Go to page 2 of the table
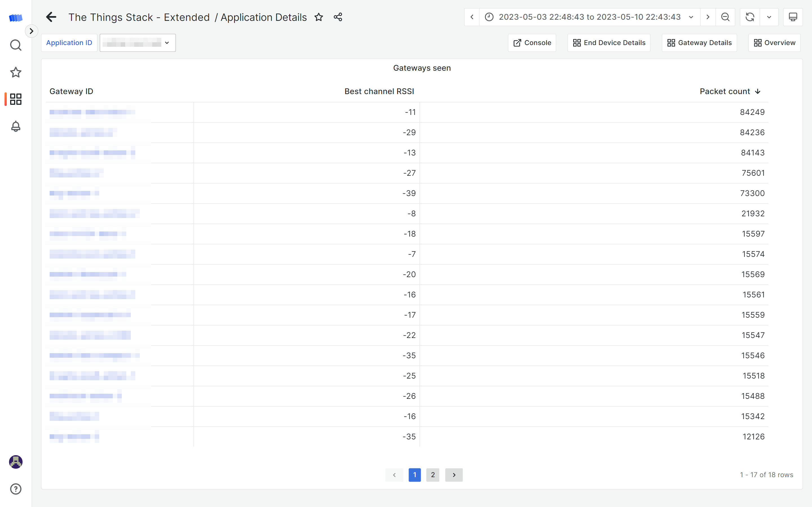 click(433, 475)
